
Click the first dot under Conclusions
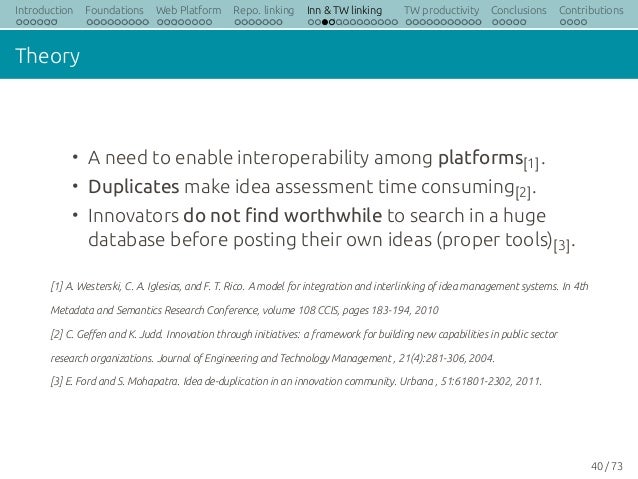(x=495, y=22)
